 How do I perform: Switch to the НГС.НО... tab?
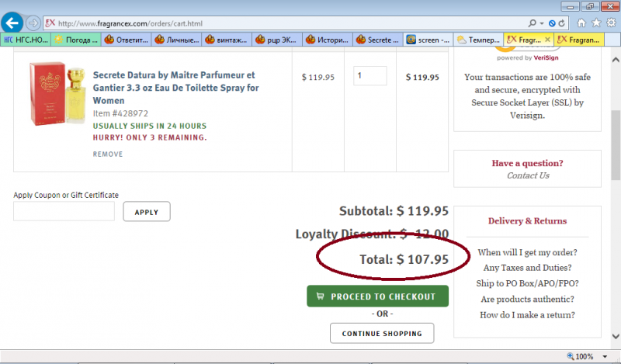point(26,40)
